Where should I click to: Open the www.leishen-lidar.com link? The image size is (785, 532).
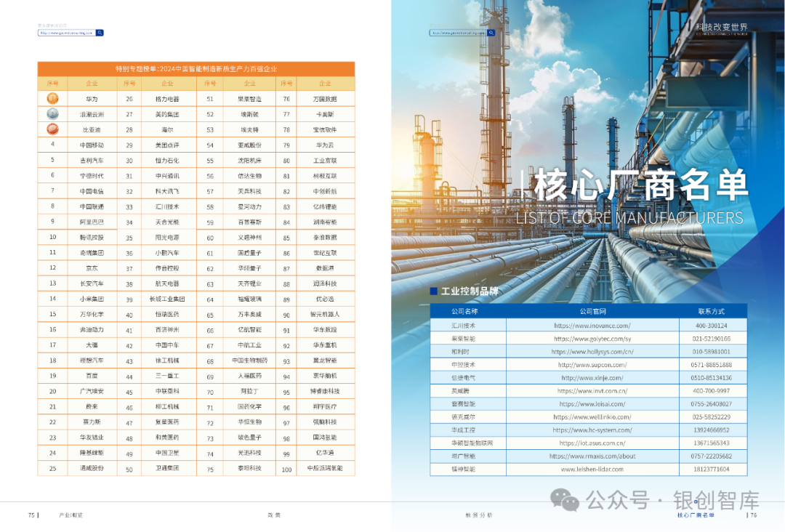pos(592,469)
